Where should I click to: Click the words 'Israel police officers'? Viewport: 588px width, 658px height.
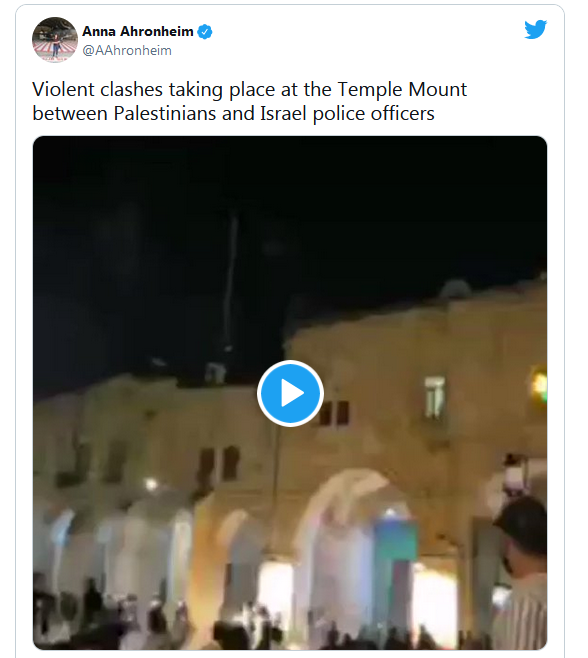[348, 113]
